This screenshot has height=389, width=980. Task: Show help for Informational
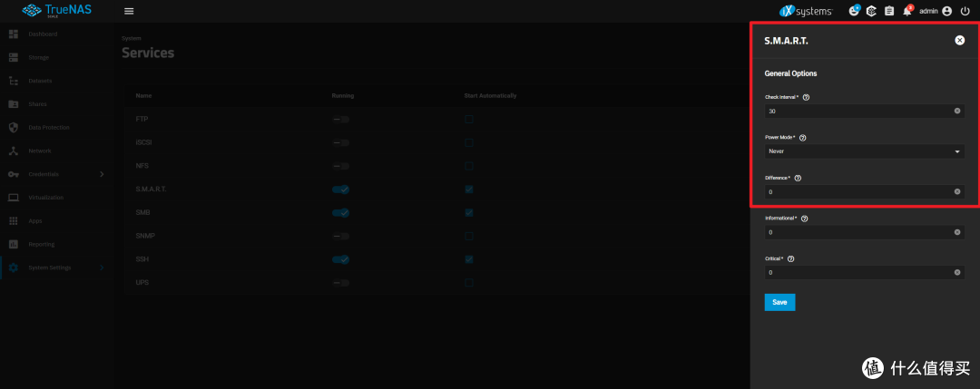[x=804, y=219]
